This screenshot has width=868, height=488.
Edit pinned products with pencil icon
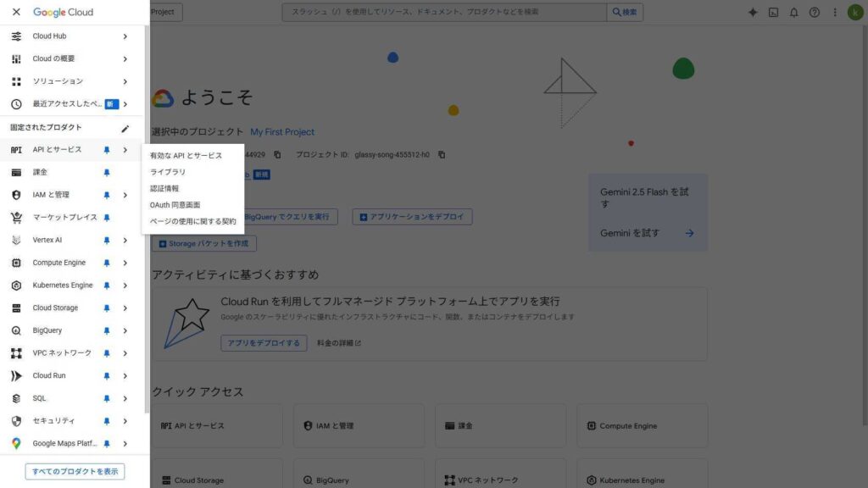point(125,128)
